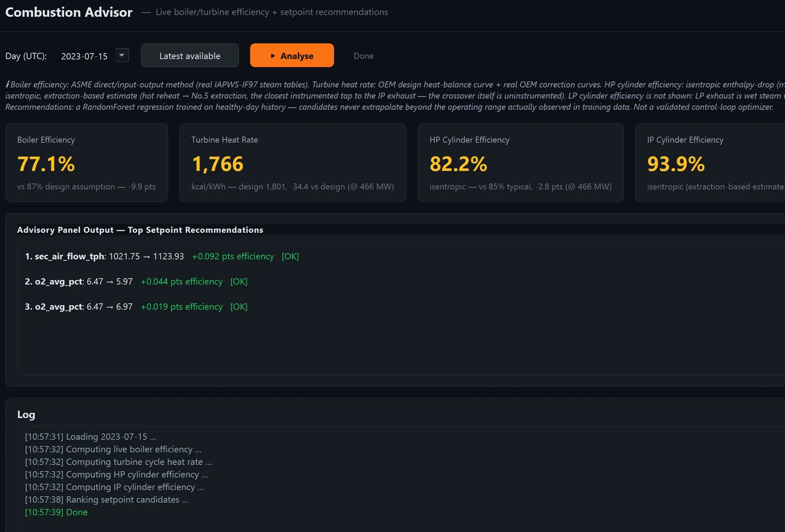Click the Advisory Panel Output heading

pos(140,230)
